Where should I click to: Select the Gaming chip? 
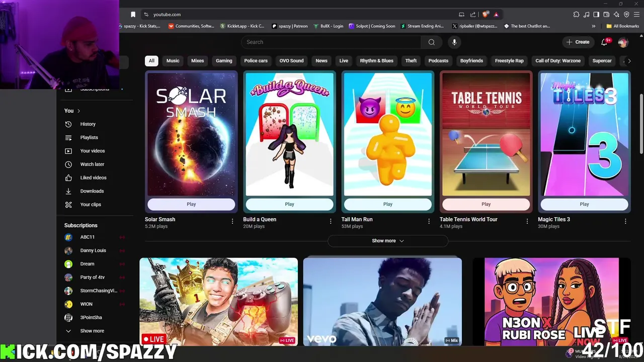(x=224, y=61)
